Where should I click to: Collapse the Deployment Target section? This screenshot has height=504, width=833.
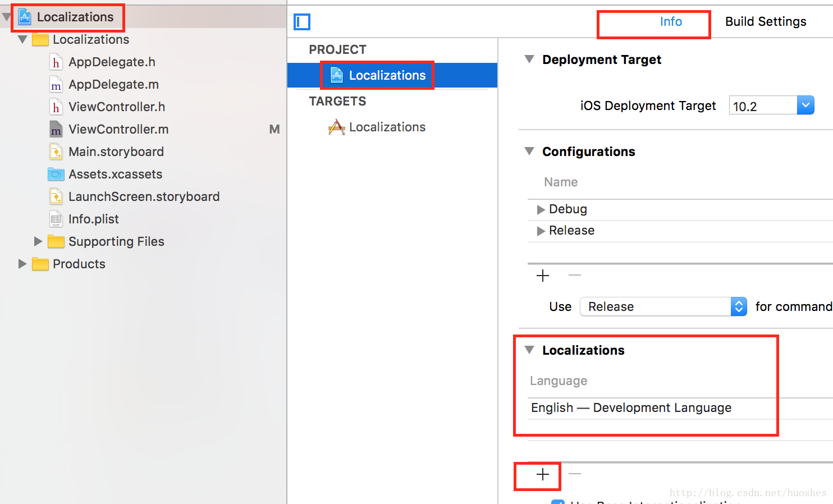[x=529, y=59]
